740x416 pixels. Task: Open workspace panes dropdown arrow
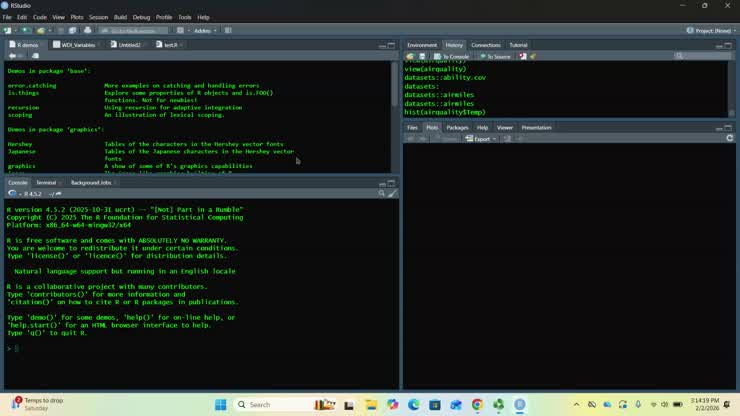[x=188, y=31]
